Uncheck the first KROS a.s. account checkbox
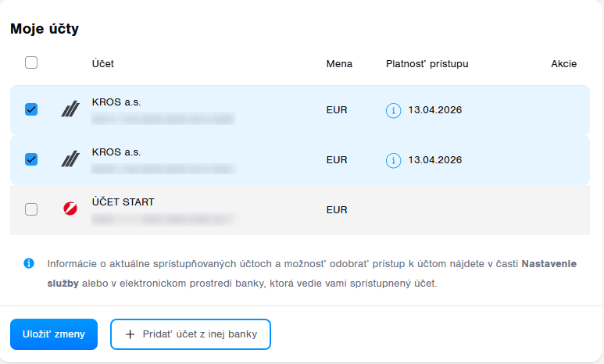 [x=31, y=110]
